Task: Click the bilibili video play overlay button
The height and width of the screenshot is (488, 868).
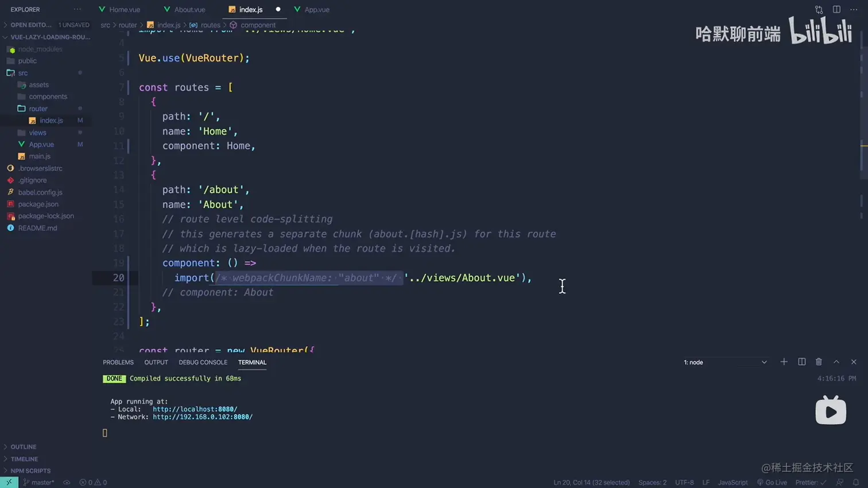Action: 831,410
